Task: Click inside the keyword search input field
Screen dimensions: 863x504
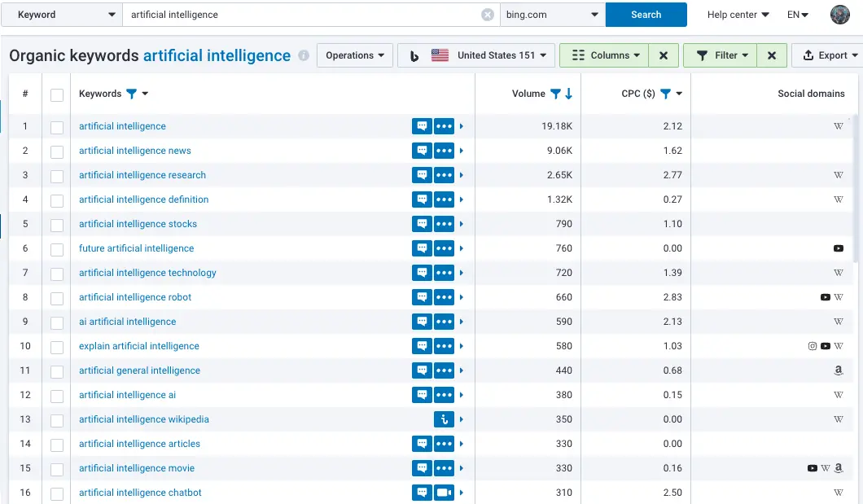Action: pos(301,15)
